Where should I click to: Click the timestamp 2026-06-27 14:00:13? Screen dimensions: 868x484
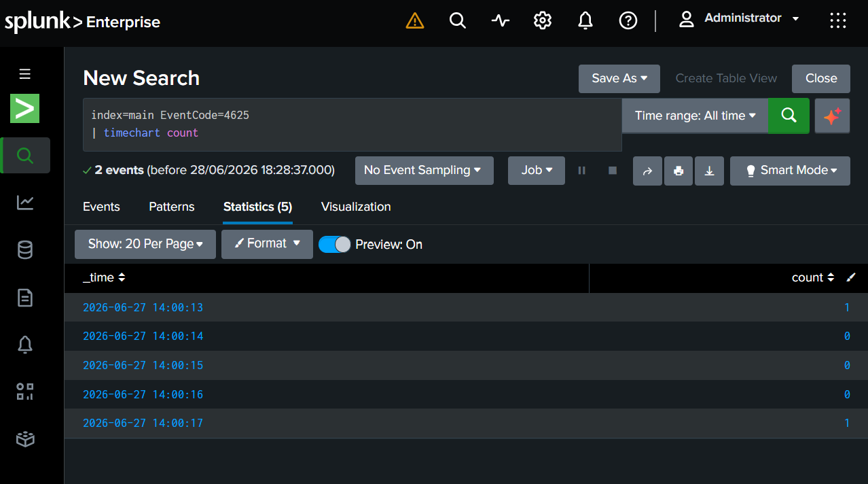coord(143,307)
